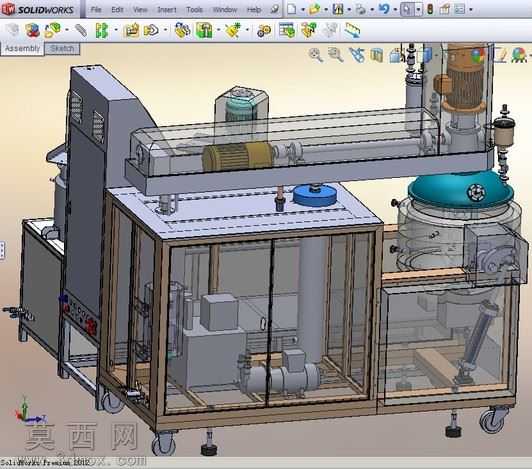This screenshot has height=469, width=532.
Task: Select the blue dome tank lid in model
Action: coord(460,189)
